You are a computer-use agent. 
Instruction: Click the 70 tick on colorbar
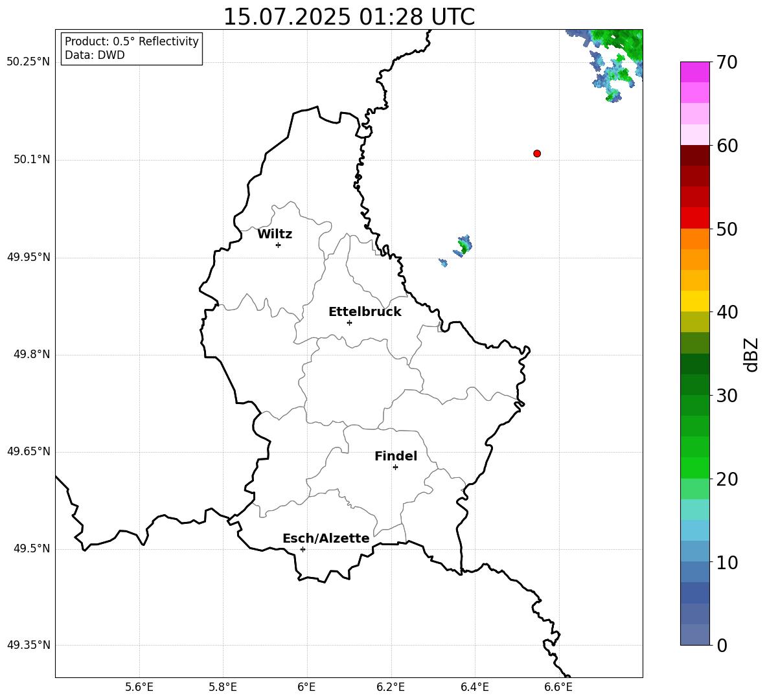[727, 62]
